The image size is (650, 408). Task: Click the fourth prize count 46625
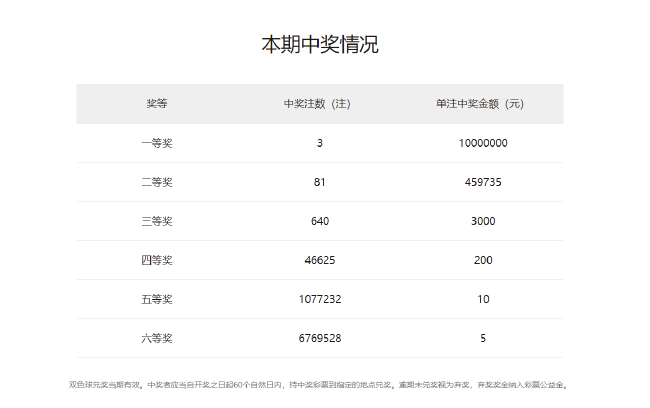319,260
